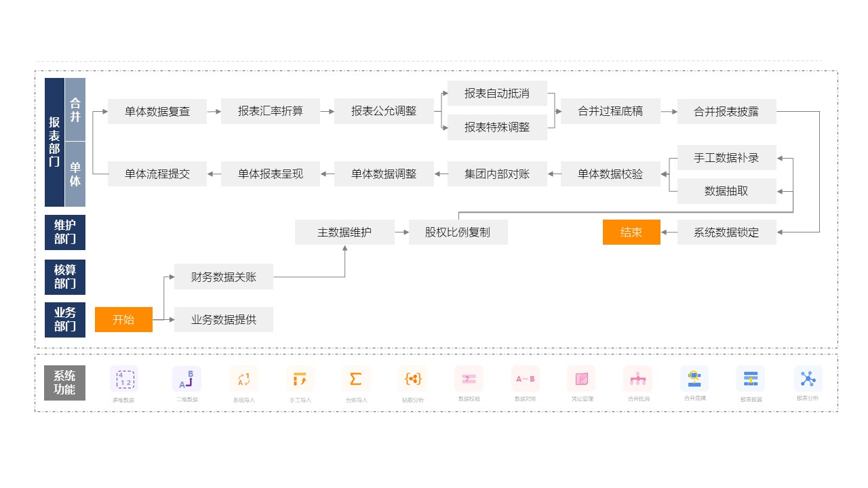Open the 钻取分析 icon
The image size is (868, 488).
[413, 379]
